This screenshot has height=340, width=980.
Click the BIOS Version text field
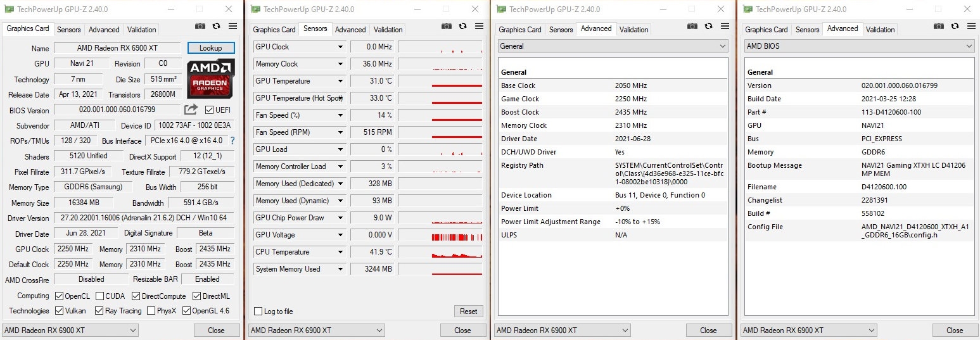point(117,110)
